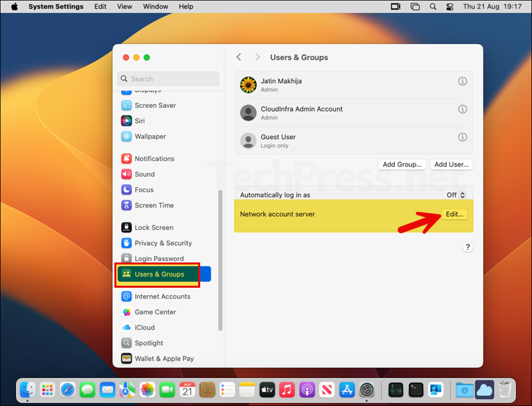Open Siri settings in sidebar
Viewport: 532px width, 406px height.
133,121
